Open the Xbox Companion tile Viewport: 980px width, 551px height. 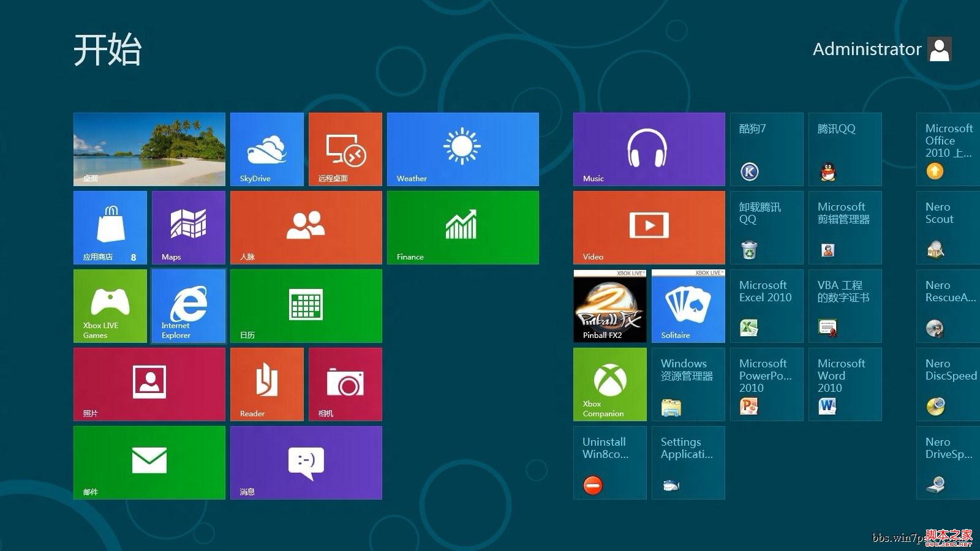[610, 384]
